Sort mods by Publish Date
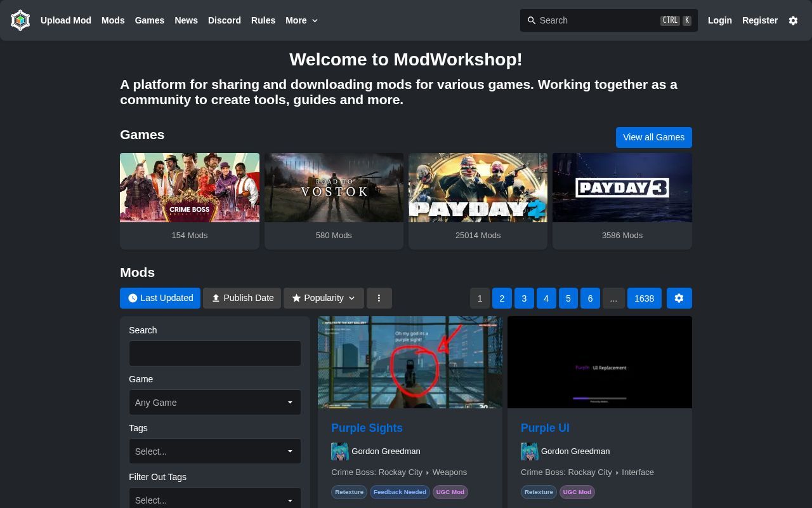 [x=242, y=298]
